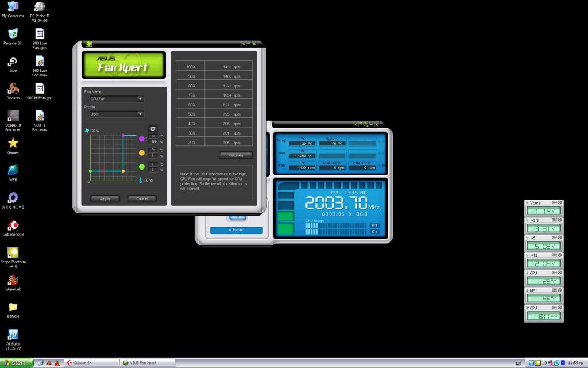The height and width of the screenshot is (368, 588).
Task: Open the Profile dropdown showing User
Action: tap(116, 114)
